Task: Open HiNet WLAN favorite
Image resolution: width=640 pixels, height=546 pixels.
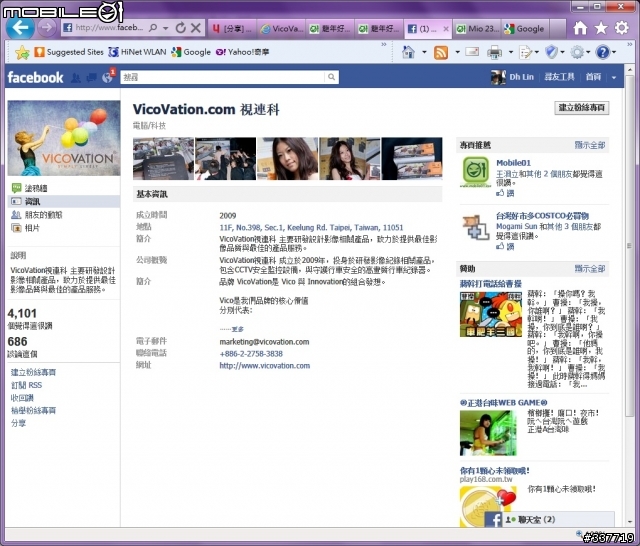Action: pos(138,52)
